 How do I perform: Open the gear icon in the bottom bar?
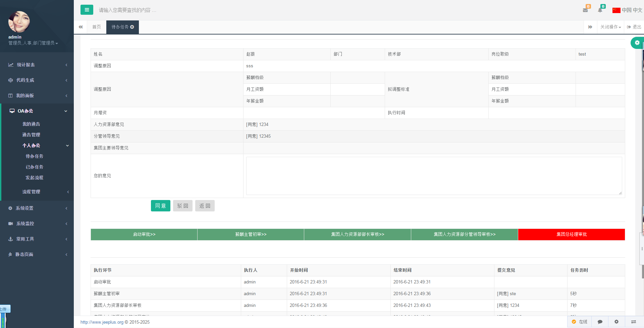pyautogui.click(x=616, y=322)
